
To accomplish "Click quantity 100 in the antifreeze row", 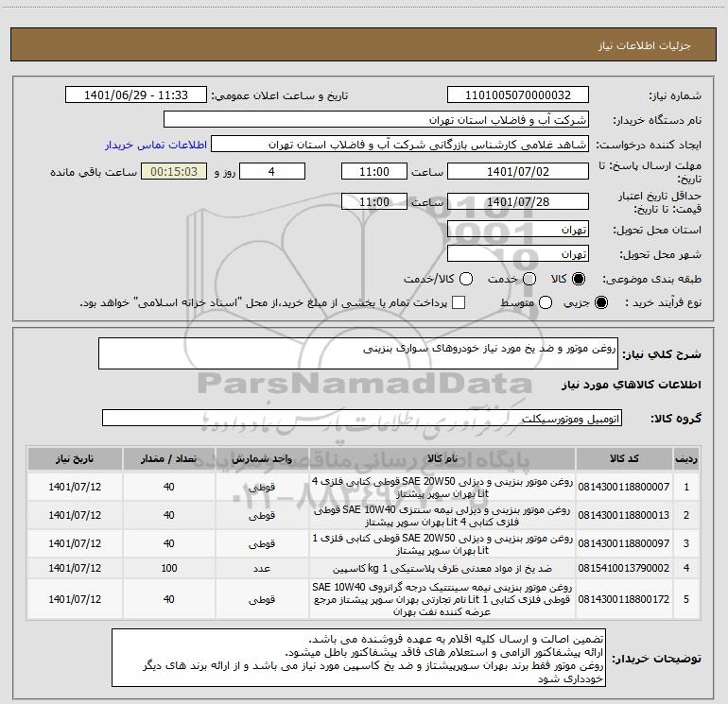I will [169, 568].
